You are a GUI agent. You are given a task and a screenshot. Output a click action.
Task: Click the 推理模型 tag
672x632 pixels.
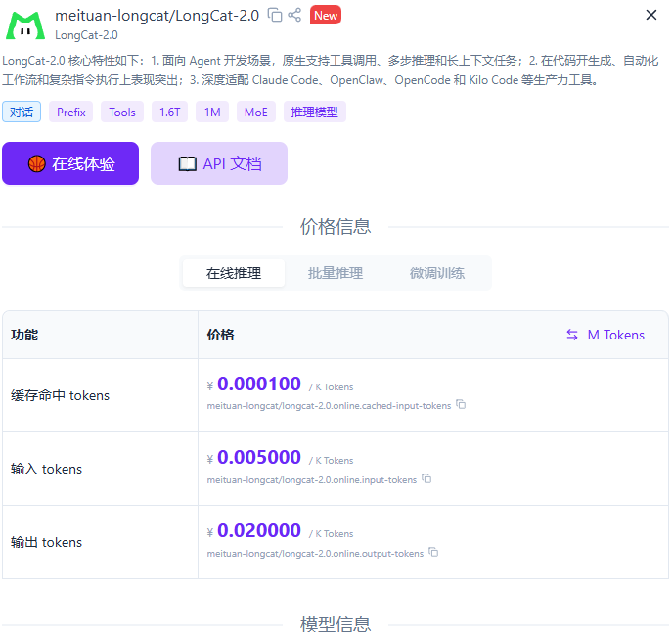click(315, 112)
